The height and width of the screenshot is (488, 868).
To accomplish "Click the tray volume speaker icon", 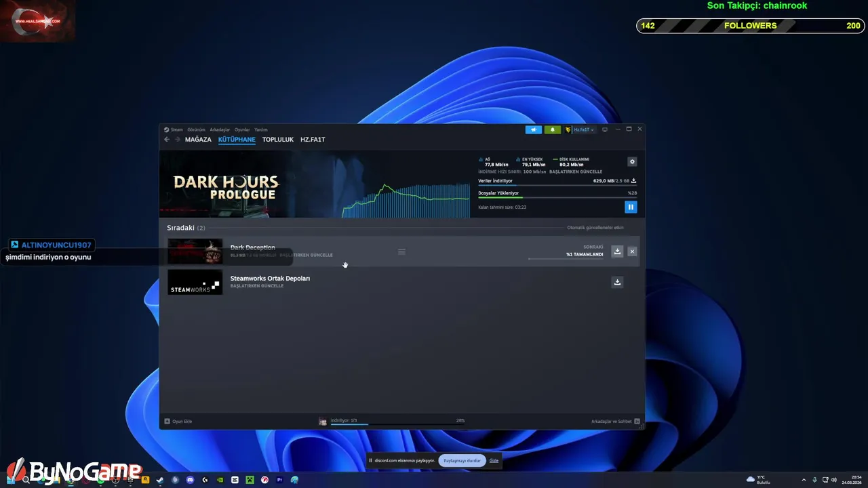I will pyautogui.click(x=833, y=480).
